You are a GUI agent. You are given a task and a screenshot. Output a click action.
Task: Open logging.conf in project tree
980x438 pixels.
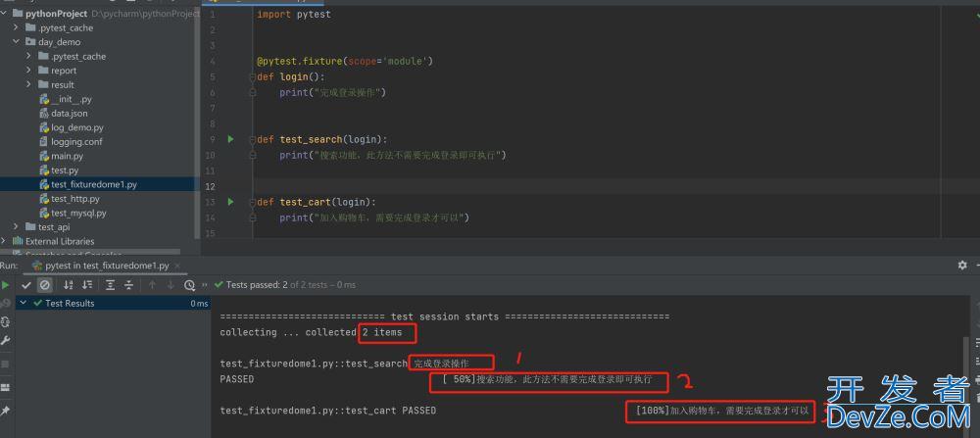click(76, 142)
